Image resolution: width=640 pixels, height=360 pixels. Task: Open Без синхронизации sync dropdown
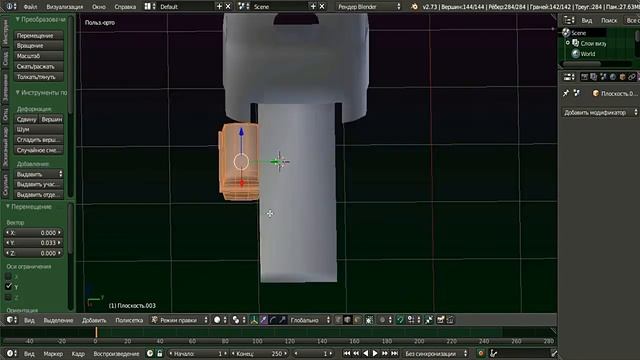[435, 353]
